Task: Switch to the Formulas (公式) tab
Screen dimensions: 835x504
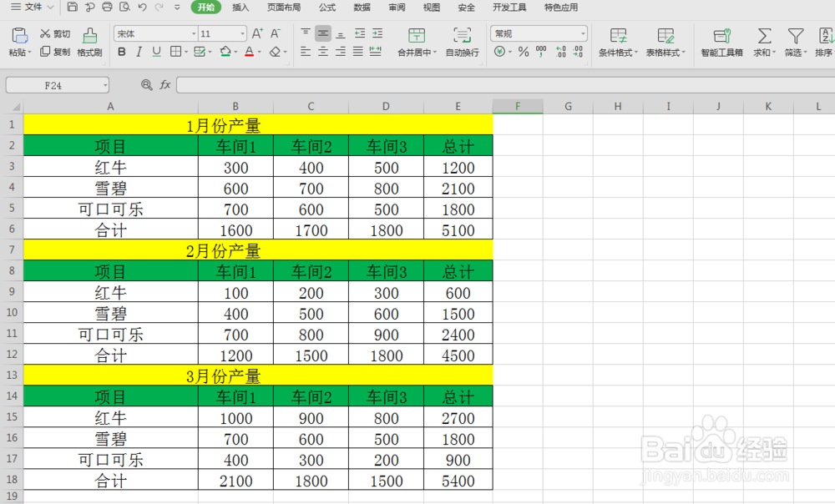Action: [x=327, y=8]
